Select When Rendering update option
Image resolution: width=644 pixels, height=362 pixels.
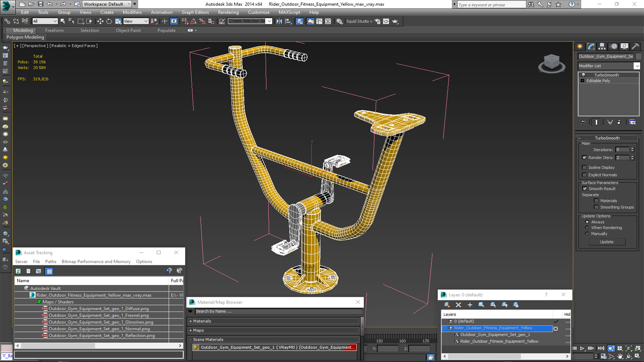(x=587, y=228)
